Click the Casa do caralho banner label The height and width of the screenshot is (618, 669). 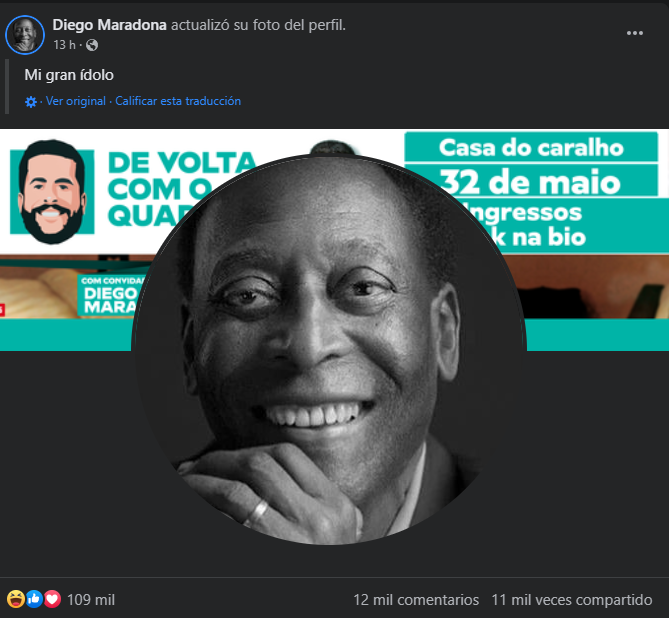[x=531, y=148]
